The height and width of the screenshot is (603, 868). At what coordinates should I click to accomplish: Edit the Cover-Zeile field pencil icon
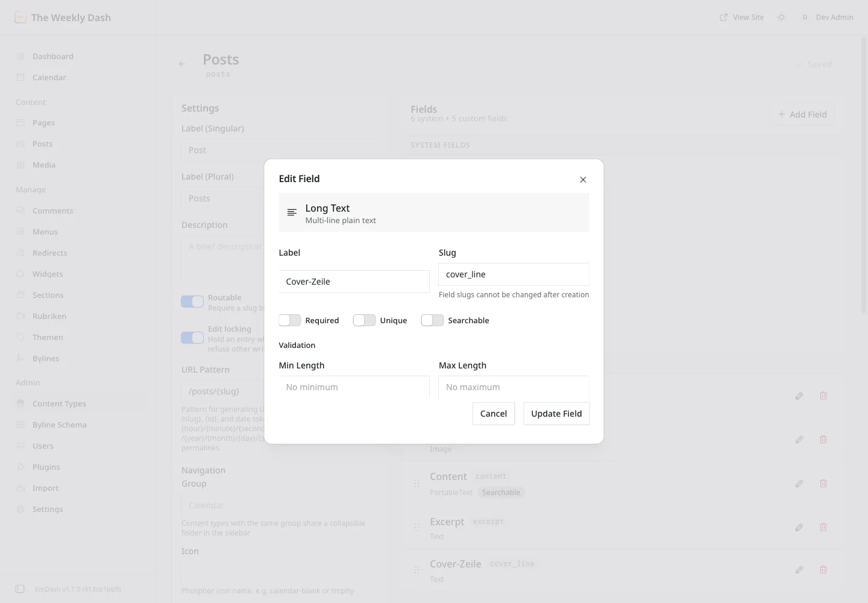[x=799, y=570]
